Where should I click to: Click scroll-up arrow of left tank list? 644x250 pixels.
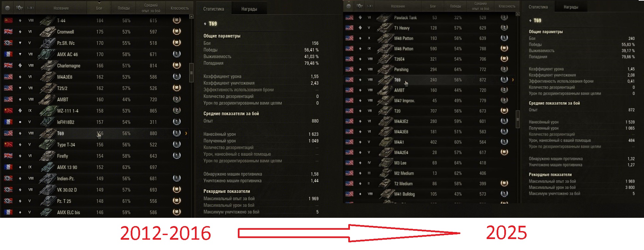point(191,17)
